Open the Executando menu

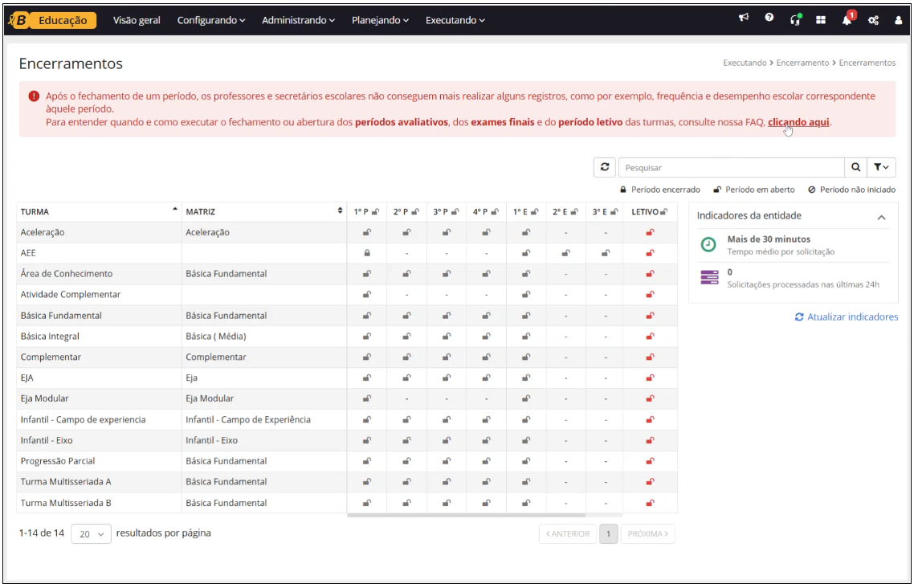[x=455, y=20]
